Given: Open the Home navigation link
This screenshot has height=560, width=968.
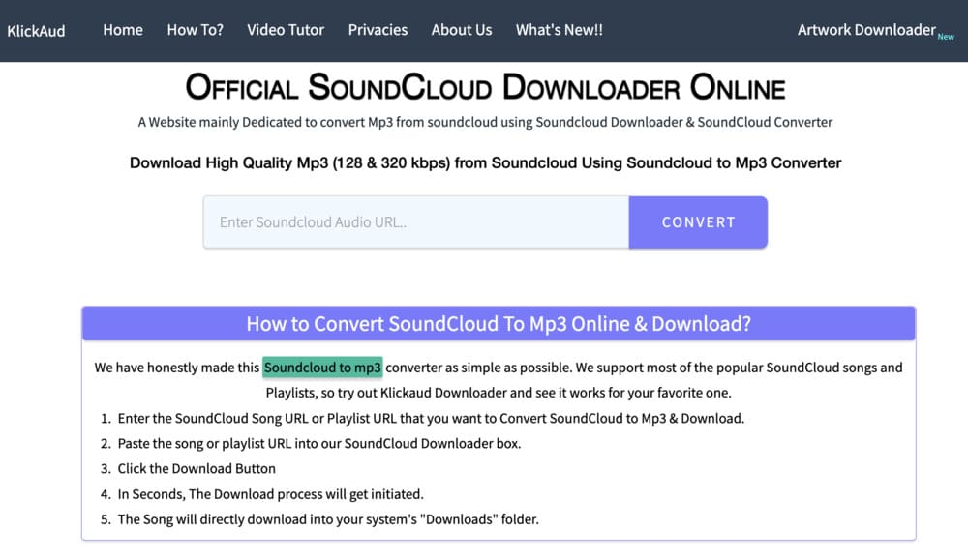Looking at the screenshot, I should pyautogui.click(x=122, y=30).
